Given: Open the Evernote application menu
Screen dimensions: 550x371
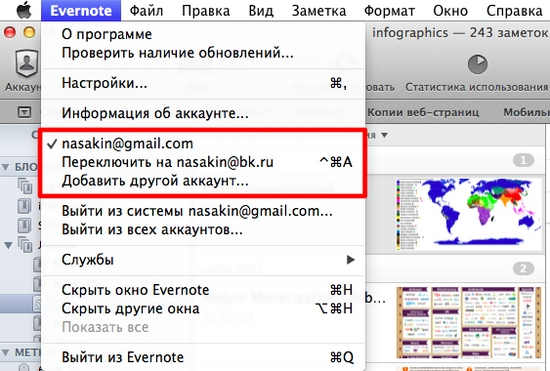Looking at the screenshot, I should (81, 11).
